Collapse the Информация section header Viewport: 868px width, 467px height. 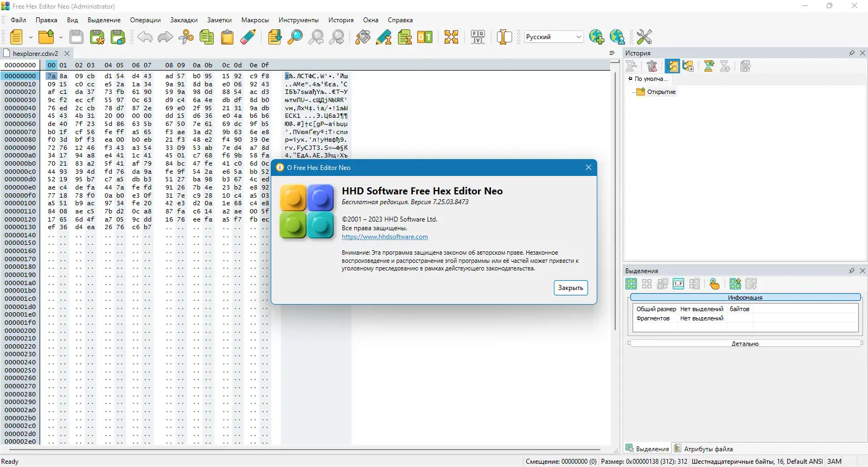tap(745, 298)
